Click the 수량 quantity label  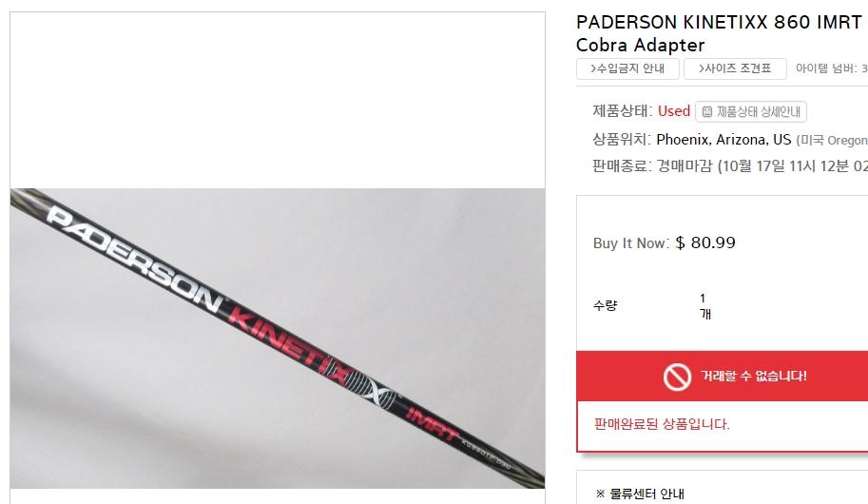pyautogui.click(x=605, y=305)
